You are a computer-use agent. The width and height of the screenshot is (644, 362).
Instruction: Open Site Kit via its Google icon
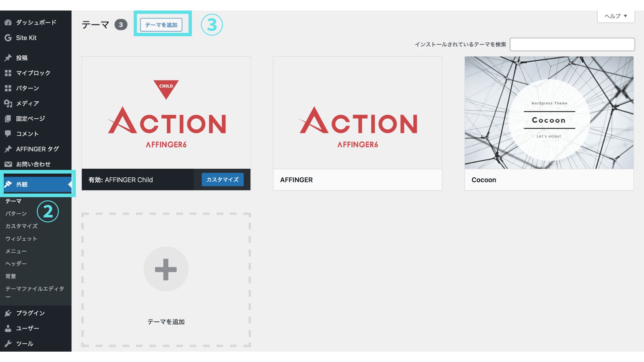(x=8, y=38)
